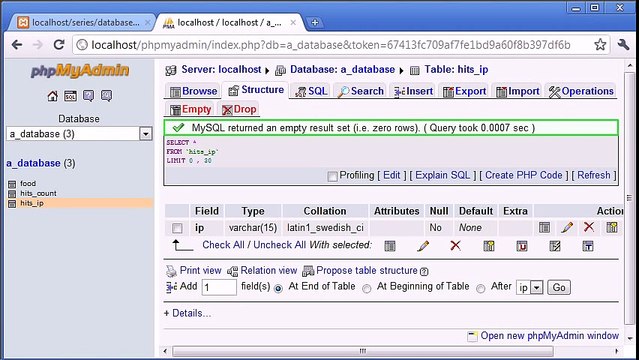Select the At Beginning of Table radio
The width and height of the screenshot is (639, 360).
(x=367, y=289)
